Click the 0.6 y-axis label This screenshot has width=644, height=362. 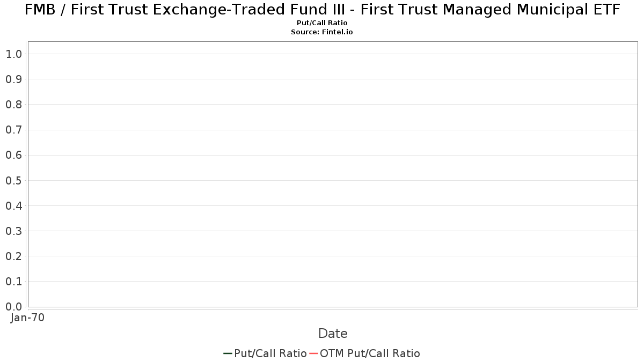13,155
